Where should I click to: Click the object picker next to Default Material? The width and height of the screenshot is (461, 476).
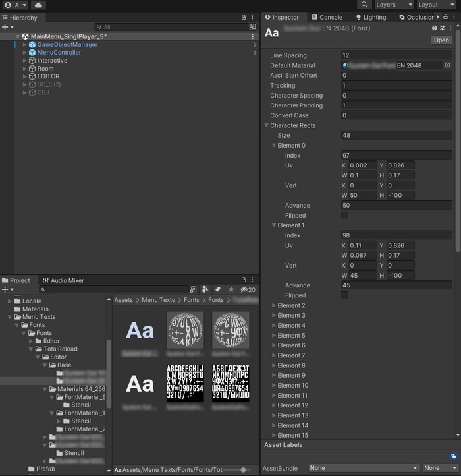tap(447, 65)
